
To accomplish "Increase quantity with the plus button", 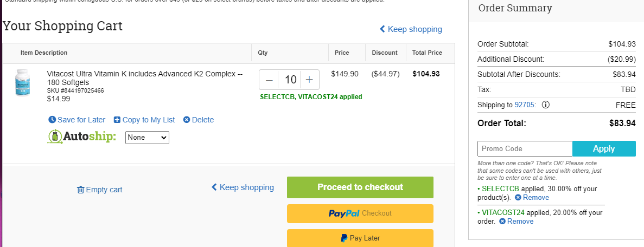I will coord(310,80).
